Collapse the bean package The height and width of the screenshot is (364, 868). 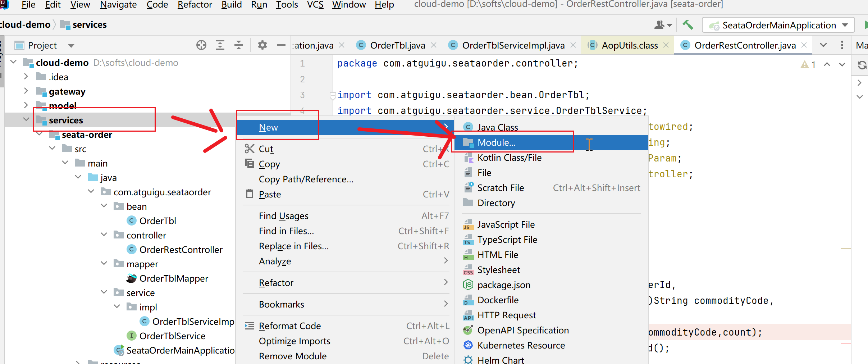click(x=104, y=206)
